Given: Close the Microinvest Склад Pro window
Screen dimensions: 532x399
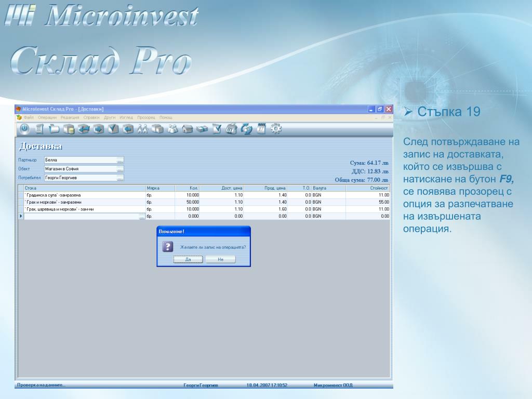Looking at the screenshot, I should (389, 109).
